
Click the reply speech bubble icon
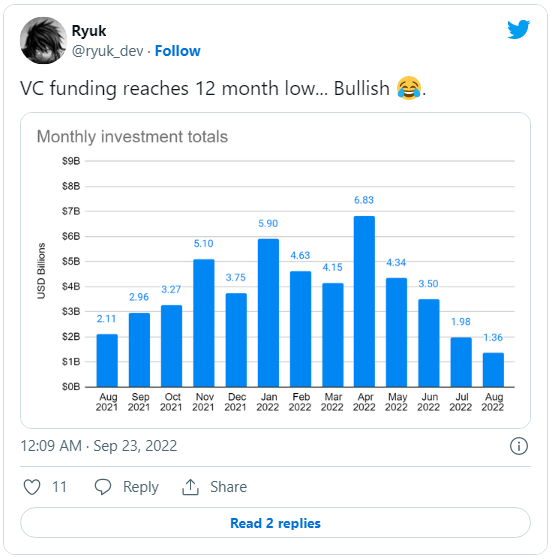click(103, 487)
